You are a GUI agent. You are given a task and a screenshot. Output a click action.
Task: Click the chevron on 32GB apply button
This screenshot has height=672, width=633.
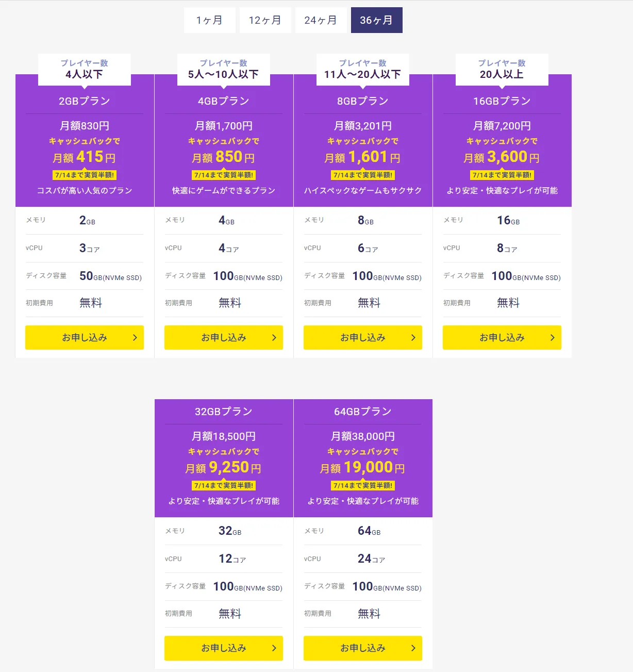click(x=274, y=648)
